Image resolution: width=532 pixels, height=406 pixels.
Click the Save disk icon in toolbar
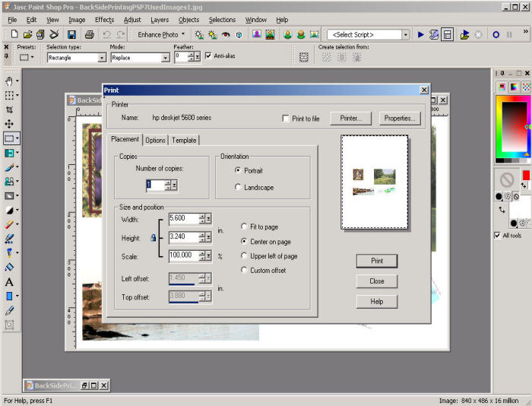pyautogui.click(x=71, y=35)
